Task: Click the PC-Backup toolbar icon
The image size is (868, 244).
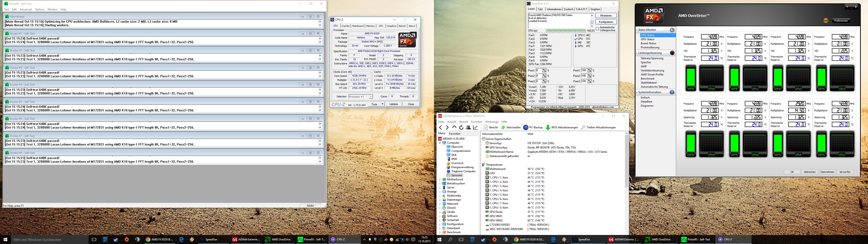Action: (525, 128)
